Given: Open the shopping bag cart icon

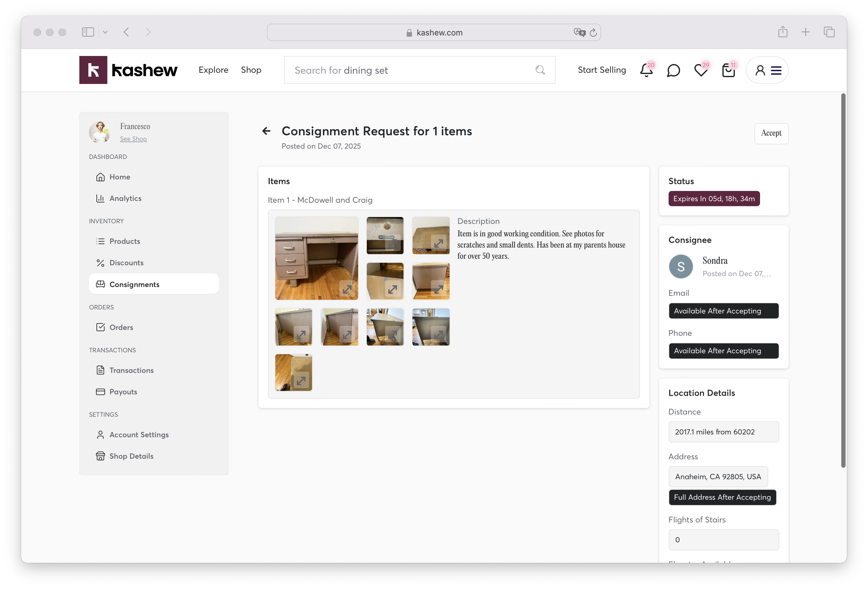Looking at the screenshot, I should 728,70.
